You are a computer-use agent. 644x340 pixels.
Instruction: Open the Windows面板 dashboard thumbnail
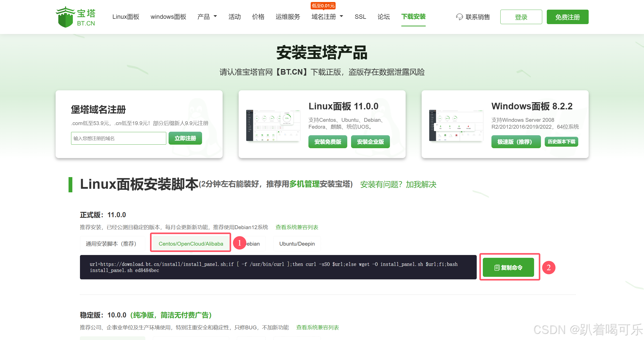coord(456,126)
